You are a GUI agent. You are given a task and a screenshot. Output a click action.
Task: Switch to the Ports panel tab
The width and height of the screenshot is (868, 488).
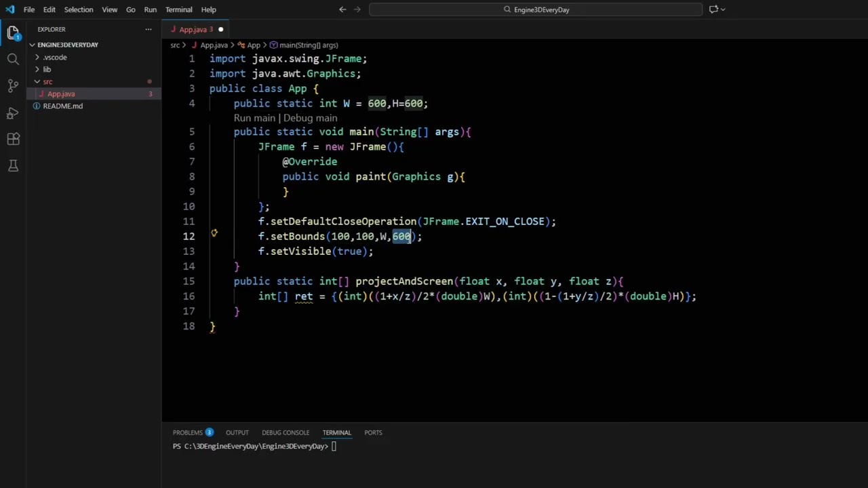click(x=373, y=432)
